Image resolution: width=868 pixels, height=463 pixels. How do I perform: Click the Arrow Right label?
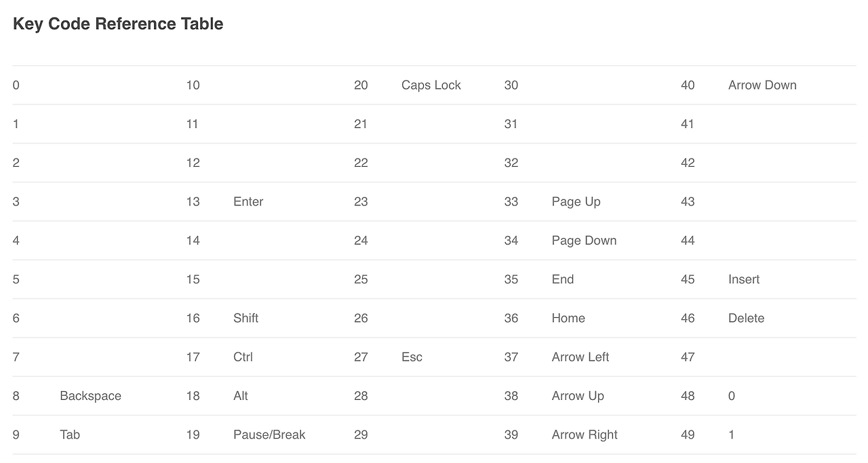(585, 435)
